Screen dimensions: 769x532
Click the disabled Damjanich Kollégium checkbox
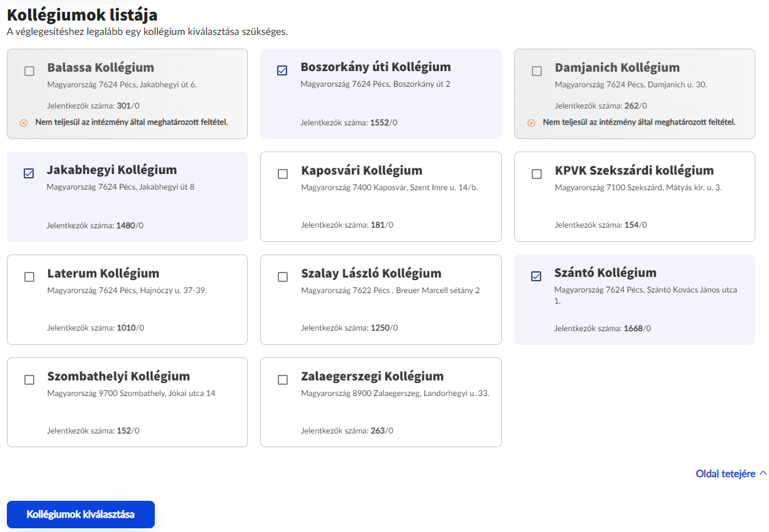[537, 71]
